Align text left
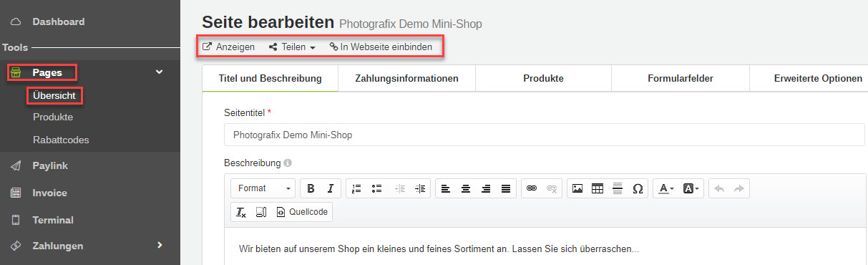Image resolution: width=868 pixels, height=265 pixels. [x=445, y=188]
